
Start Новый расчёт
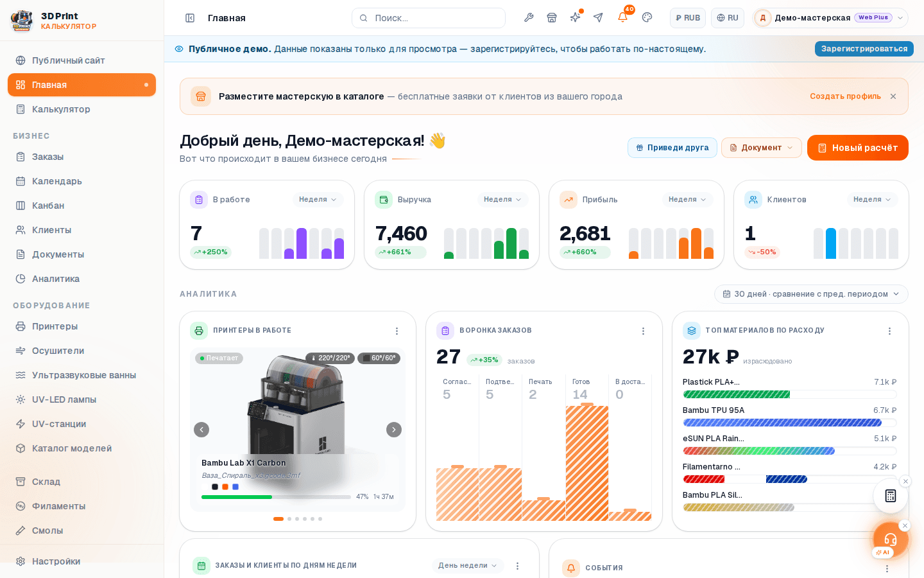[x=858, y=148]
